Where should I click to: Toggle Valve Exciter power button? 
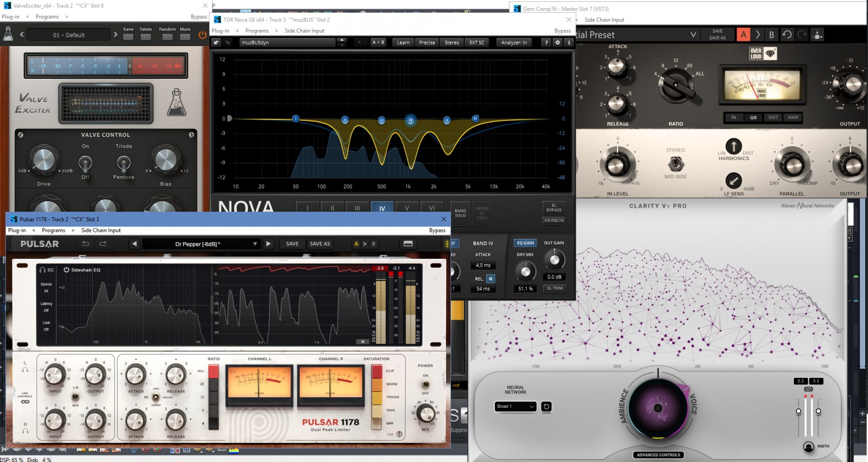click(x=202, y=35)
